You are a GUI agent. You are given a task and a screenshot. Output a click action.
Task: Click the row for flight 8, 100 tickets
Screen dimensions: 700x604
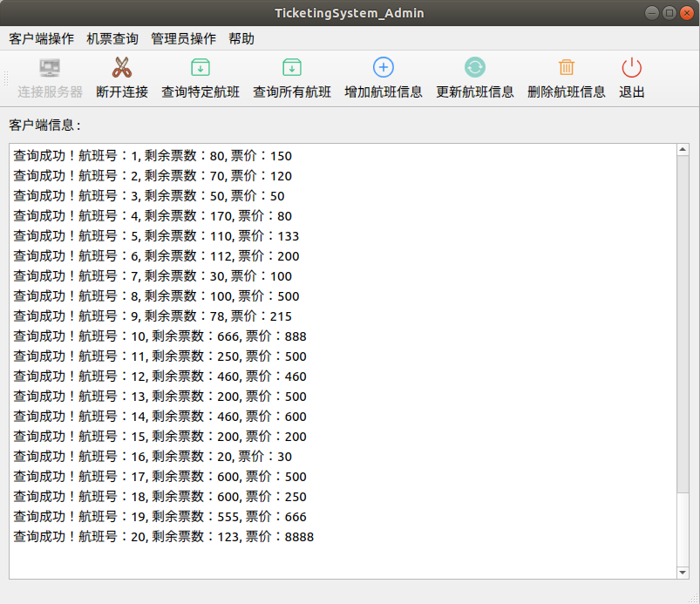pyautogui.click(x=156, y=296)
